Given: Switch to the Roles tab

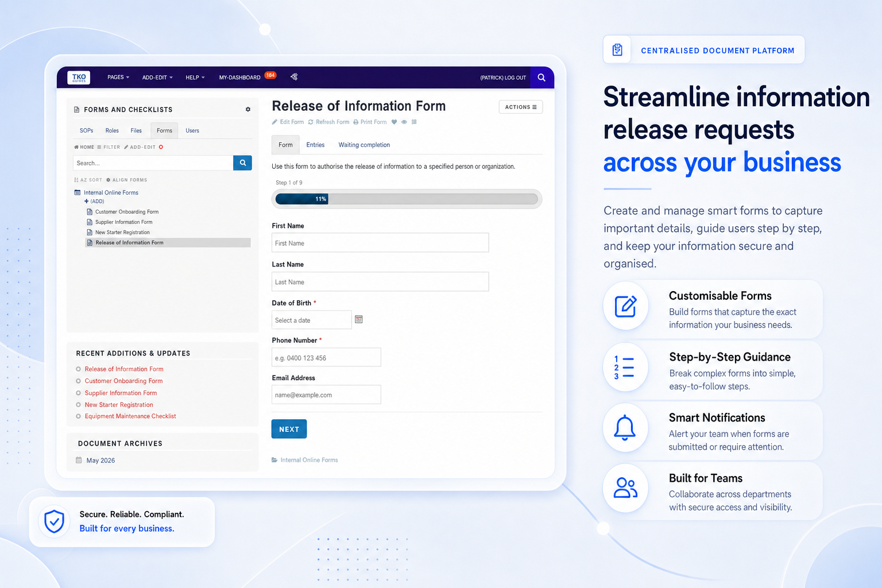Looking at the screenshot, I should (x=112, y=130).
